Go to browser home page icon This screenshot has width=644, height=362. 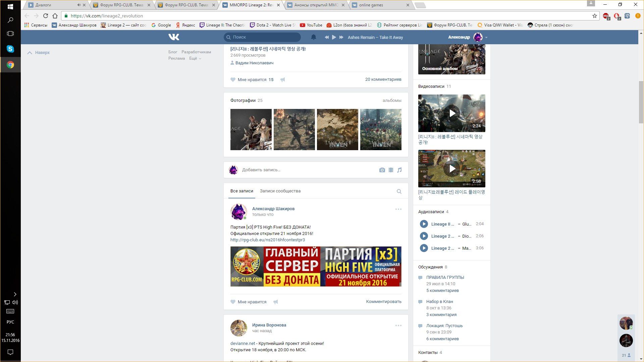pos(55,16)
